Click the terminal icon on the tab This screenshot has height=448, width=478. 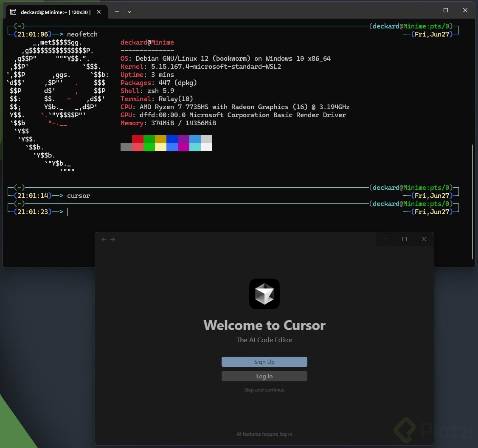(13, 12)
